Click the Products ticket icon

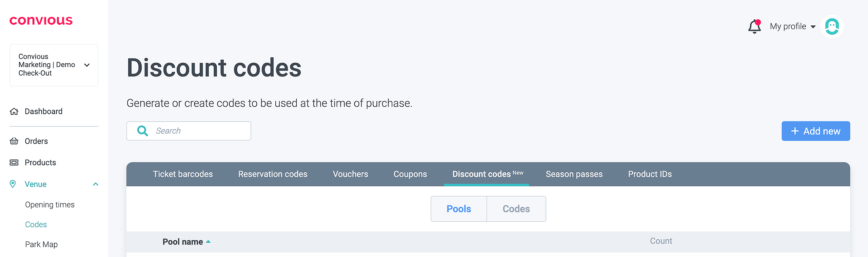point(14,163)
